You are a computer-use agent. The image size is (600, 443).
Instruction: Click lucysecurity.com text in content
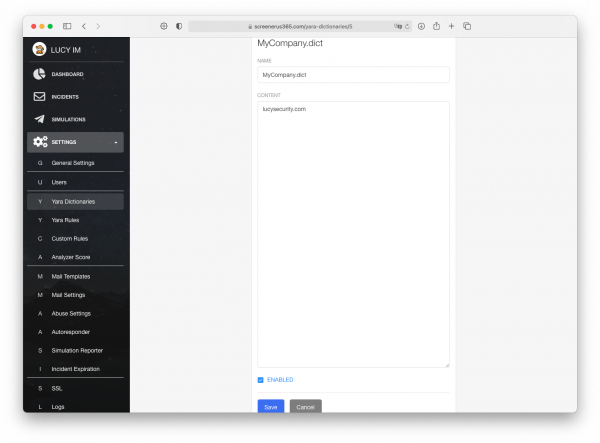(284, 109)
